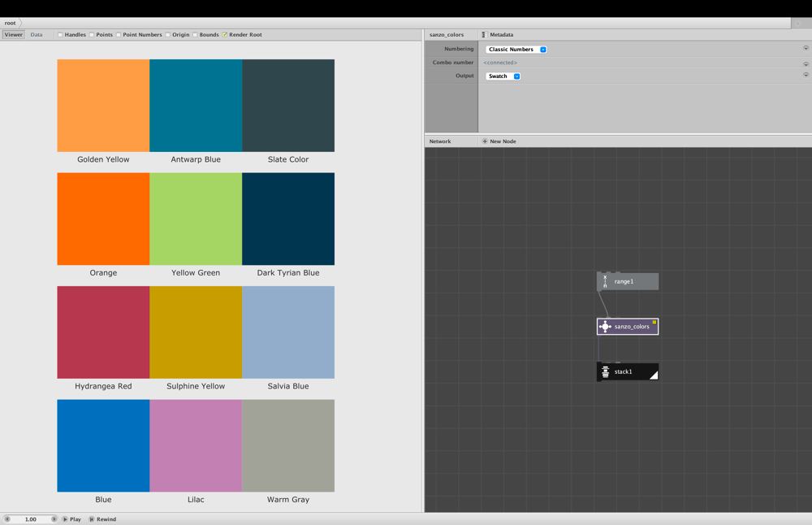Image resolution: width=812 pixels, height=525 pixels.
Task: Choose the Lilac color swatch
Action: pyautogui.click(x=196, y=445)
